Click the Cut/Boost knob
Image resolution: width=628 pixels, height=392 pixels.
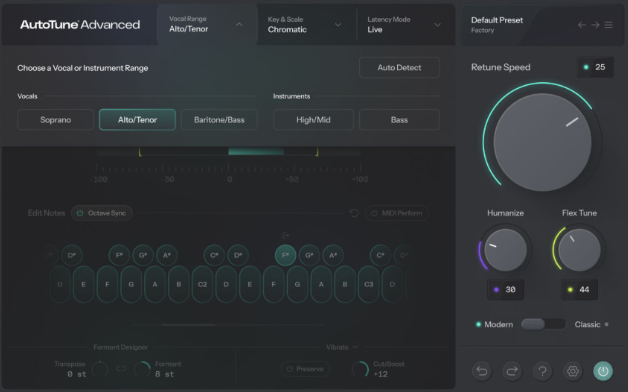pos(360,369)
